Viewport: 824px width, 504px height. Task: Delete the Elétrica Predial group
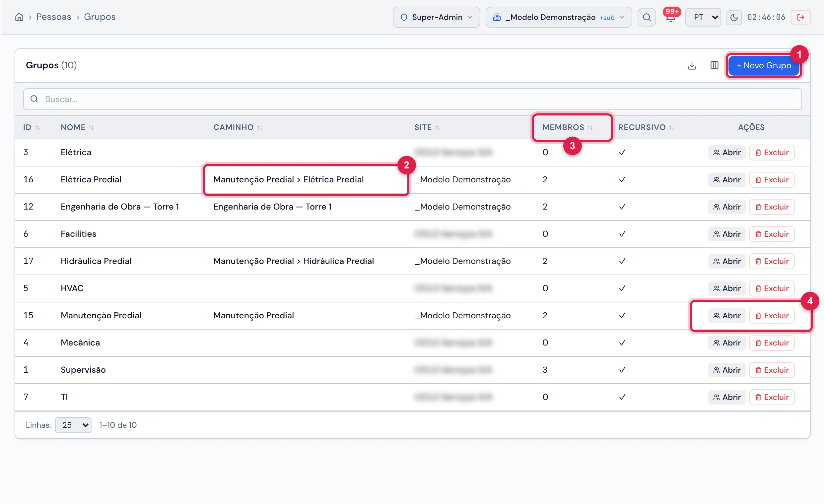point(772,179)
